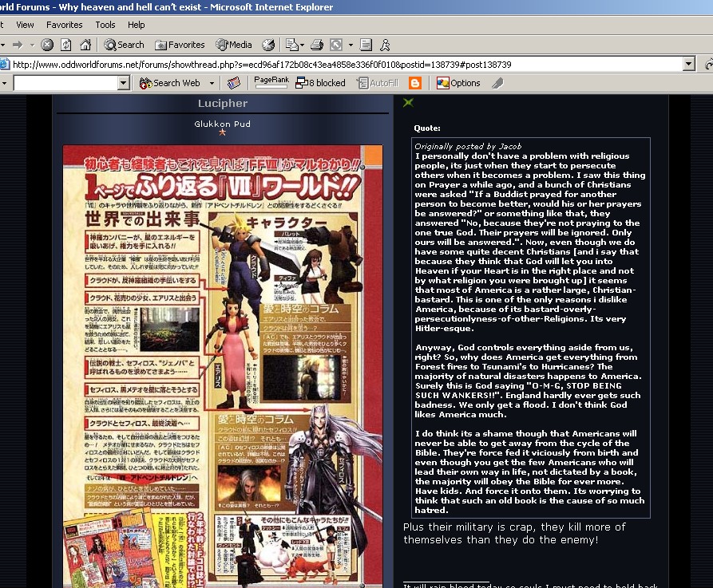Open the History toolbar icon
The height and width of the screenshot is (588, 713).
point(268,45)
